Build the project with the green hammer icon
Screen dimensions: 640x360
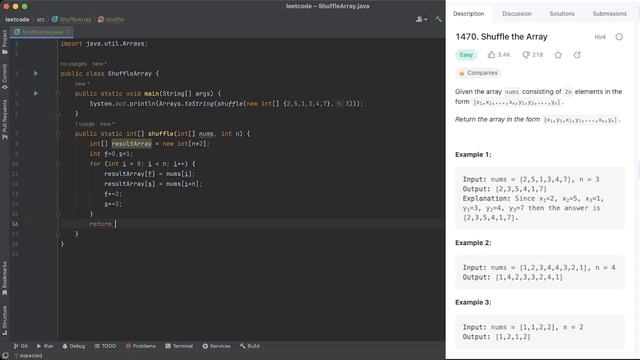point(438,19)
